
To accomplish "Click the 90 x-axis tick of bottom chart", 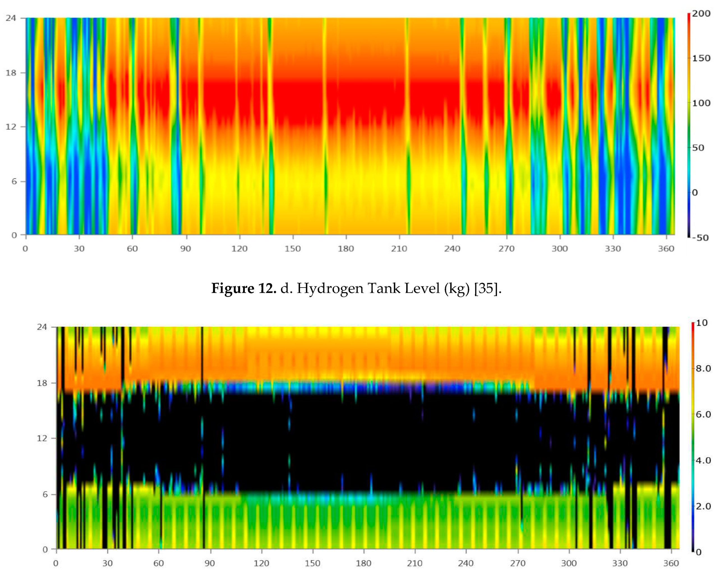I will tap(210, 563).
